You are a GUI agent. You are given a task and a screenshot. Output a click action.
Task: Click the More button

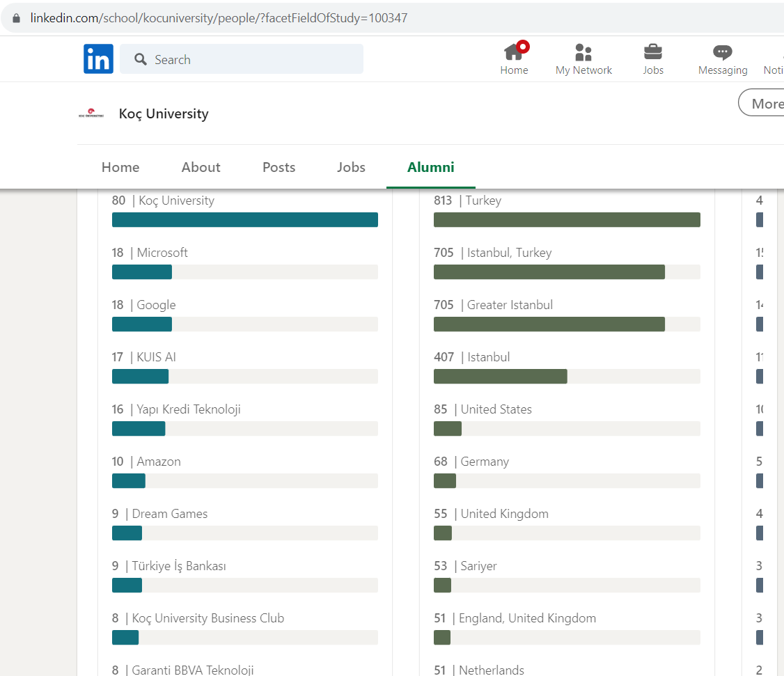click(764, 104)
